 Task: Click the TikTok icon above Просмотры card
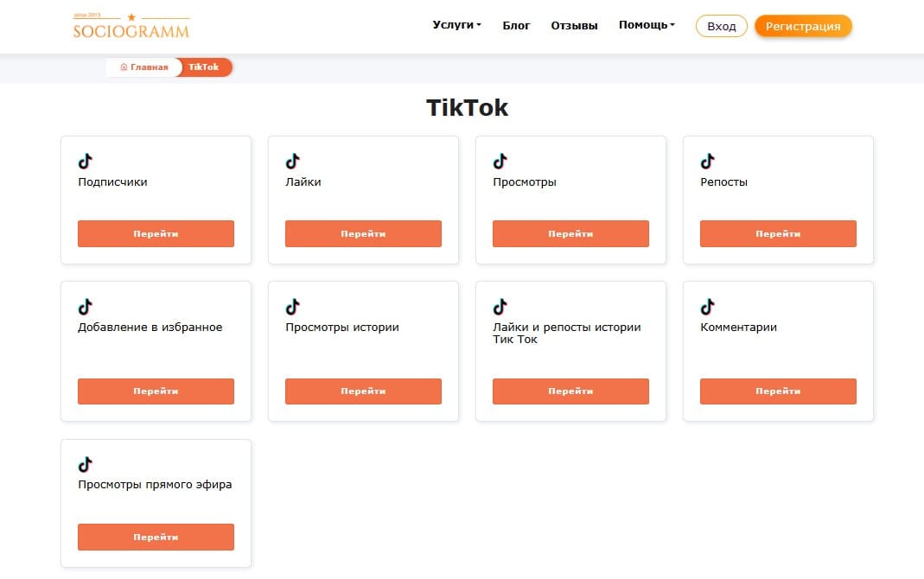[500, 161]
